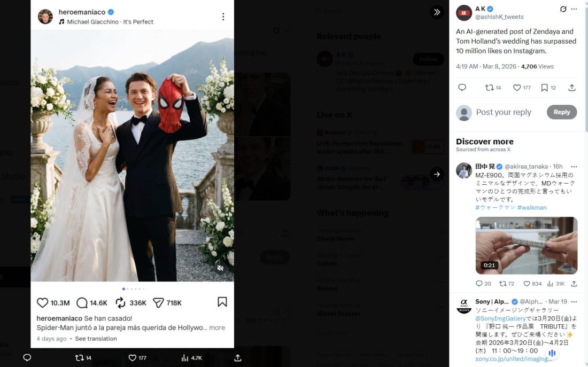Open three-dot menu on A K's tweet
The image size is (588, 367).
(574, 9)
